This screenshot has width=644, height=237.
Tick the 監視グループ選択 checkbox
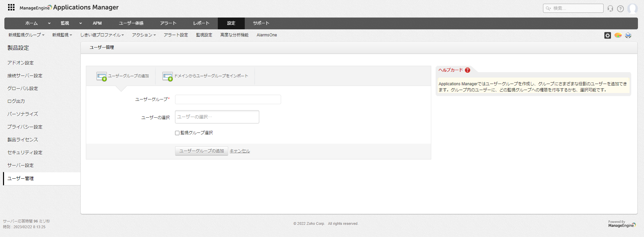click(177, 133)
